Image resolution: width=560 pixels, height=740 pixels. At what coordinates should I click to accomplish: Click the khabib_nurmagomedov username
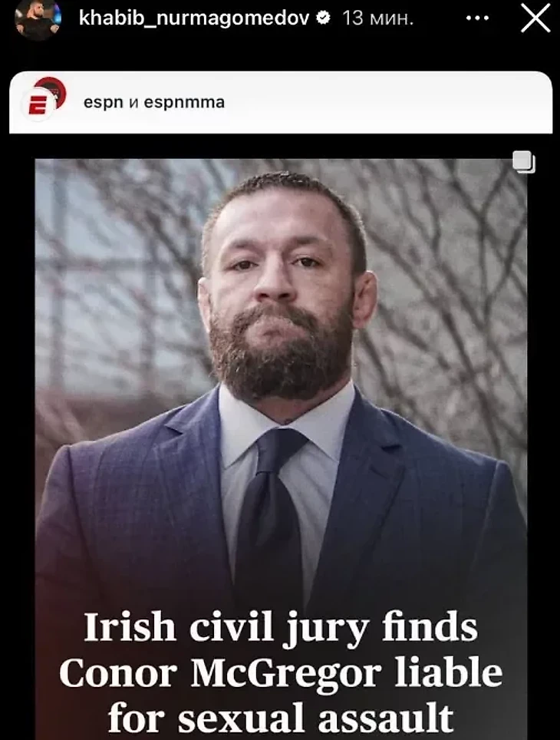194,18
